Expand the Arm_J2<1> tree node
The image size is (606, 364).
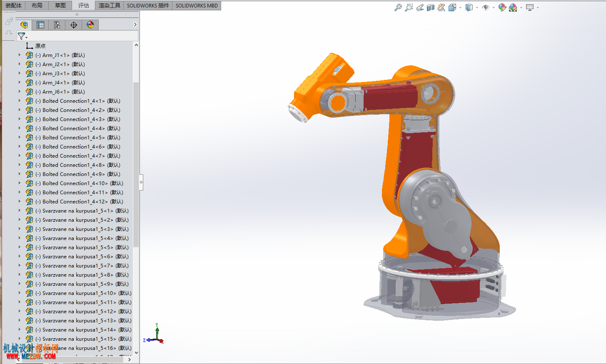(20, 64)
